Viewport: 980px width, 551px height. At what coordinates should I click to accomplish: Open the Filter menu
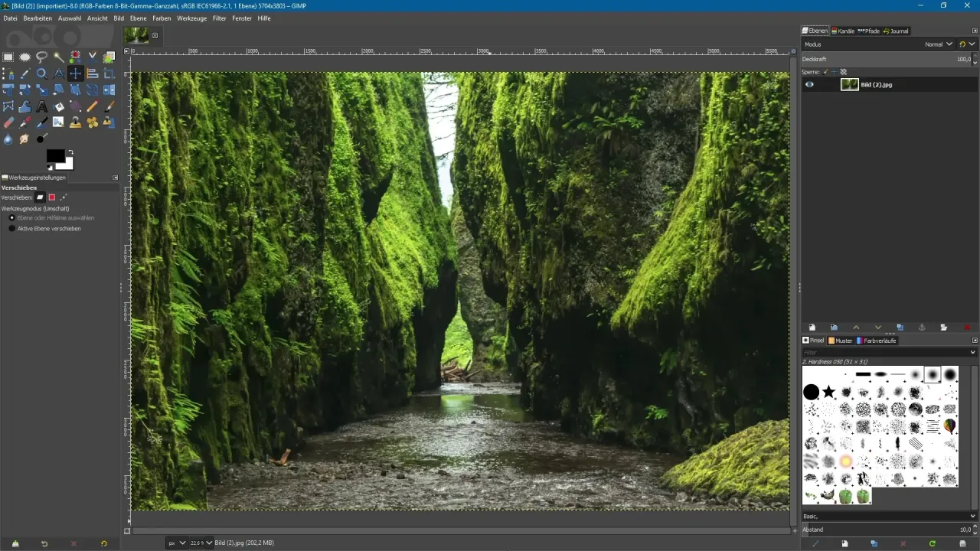point(220,18)
